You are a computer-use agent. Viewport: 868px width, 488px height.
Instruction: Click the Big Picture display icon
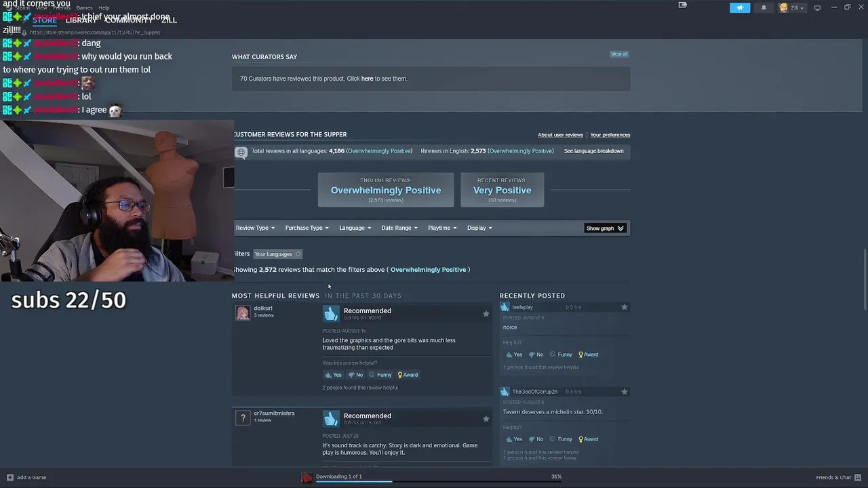coord(817,7)
